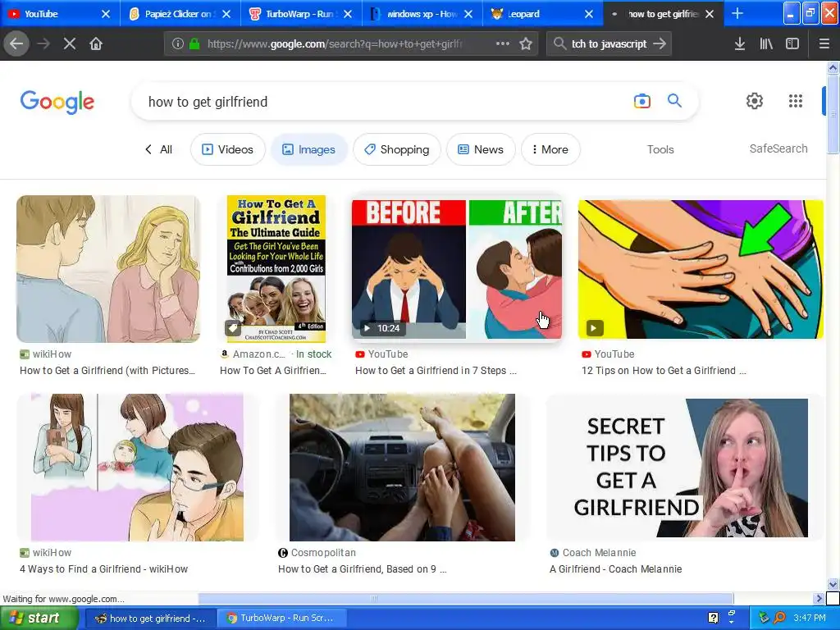Screen dimensions: 840x630
Task: Open Secret Tips Coach Melannie image
Action: point(685,468)
